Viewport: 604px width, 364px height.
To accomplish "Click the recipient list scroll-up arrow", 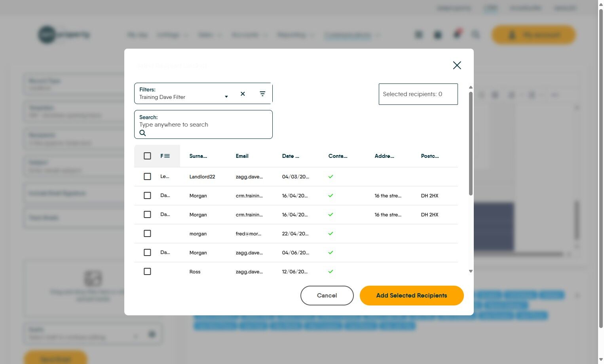I will click(x=471, y=87).
